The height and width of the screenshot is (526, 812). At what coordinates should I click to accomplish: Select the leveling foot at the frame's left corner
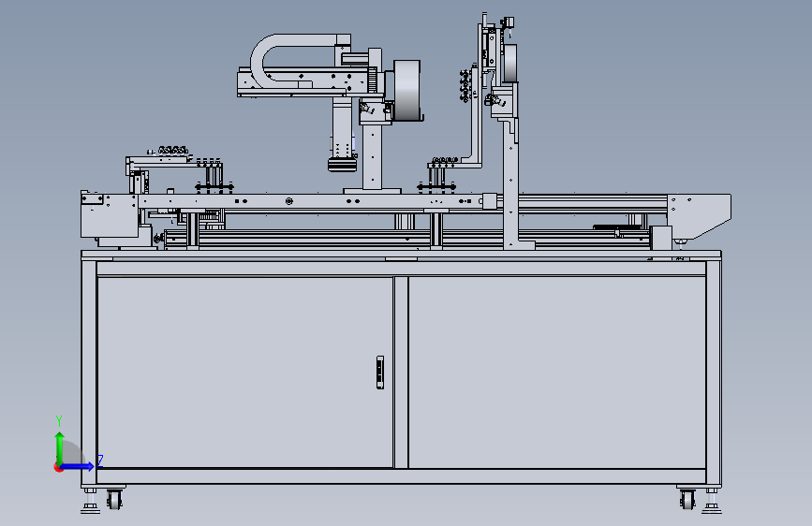[91, 501]
